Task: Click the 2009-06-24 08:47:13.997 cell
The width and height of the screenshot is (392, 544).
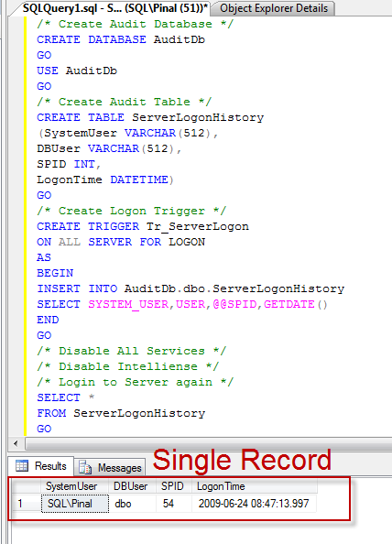Action: point(255,504)
